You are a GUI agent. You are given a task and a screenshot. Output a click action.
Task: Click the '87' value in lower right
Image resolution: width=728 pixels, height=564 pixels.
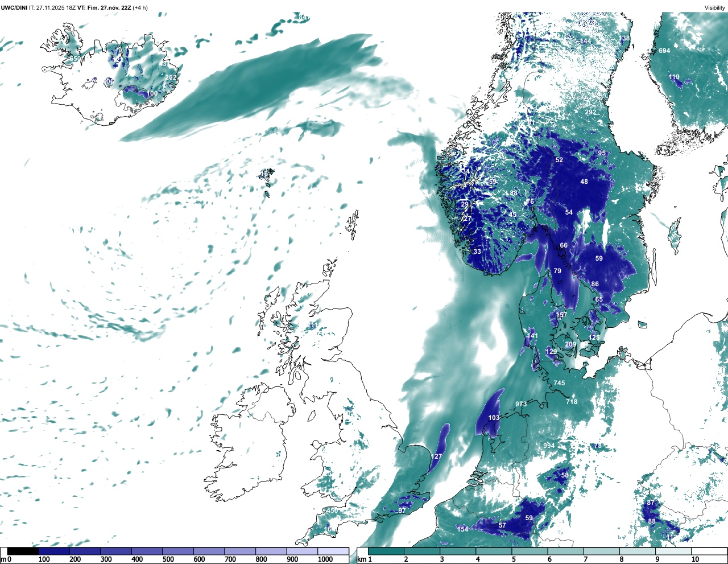point(651,503)
